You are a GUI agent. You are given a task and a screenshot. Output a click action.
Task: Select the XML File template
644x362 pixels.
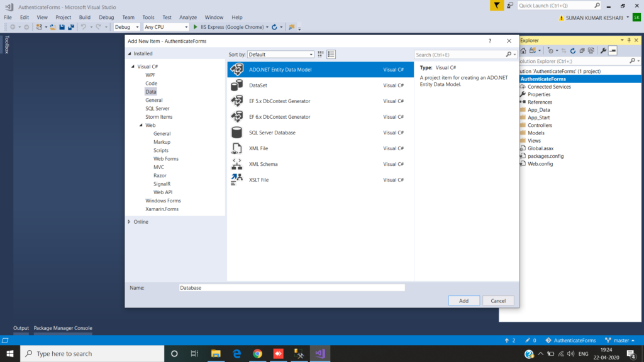320,148
